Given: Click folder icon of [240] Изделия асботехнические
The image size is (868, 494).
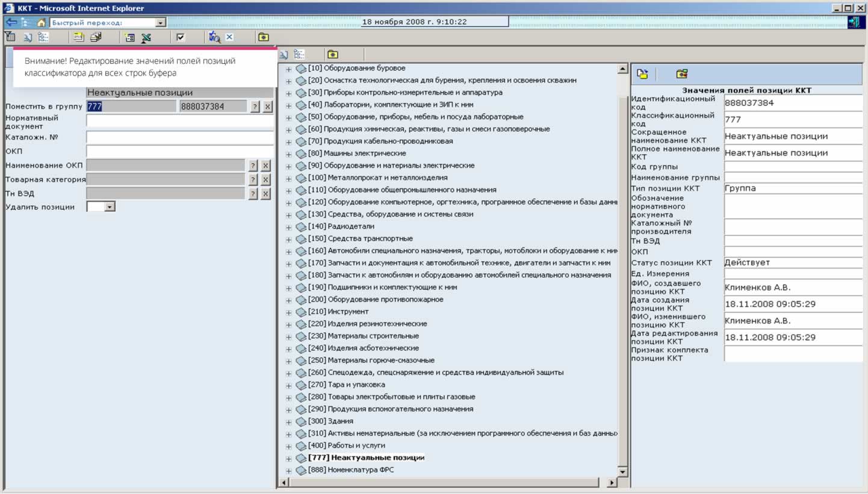Looking at the screenshot, I should 301,349.
